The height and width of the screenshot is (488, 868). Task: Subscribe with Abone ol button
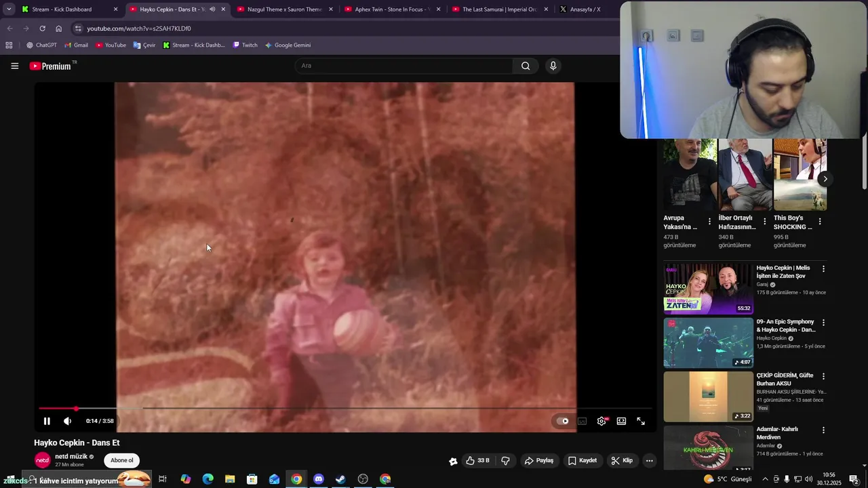tap(122, 460)
